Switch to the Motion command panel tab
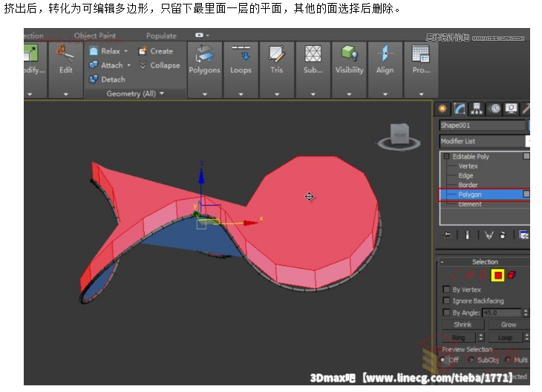Image resolution: width=542 pixels, height=392 pixels. [494, 109]
